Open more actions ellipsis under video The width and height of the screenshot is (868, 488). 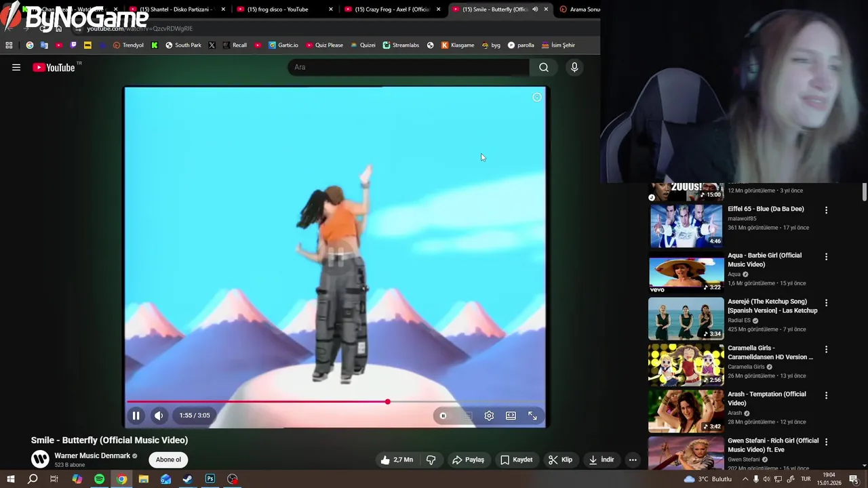point(633,460)
